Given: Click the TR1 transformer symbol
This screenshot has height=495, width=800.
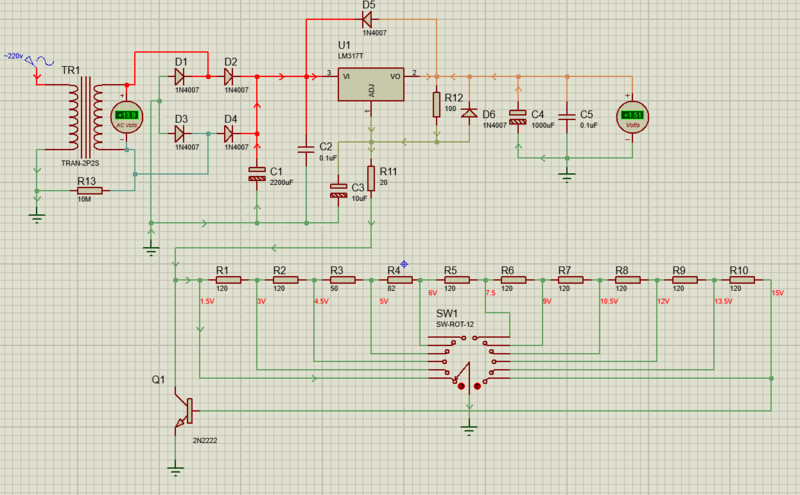Looking at the screenshot, I should pos(86,118).
